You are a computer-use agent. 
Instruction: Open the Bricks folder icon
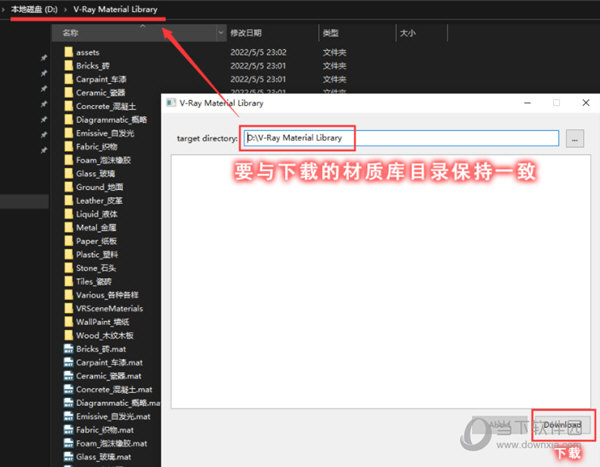click(x=68, y=65)
